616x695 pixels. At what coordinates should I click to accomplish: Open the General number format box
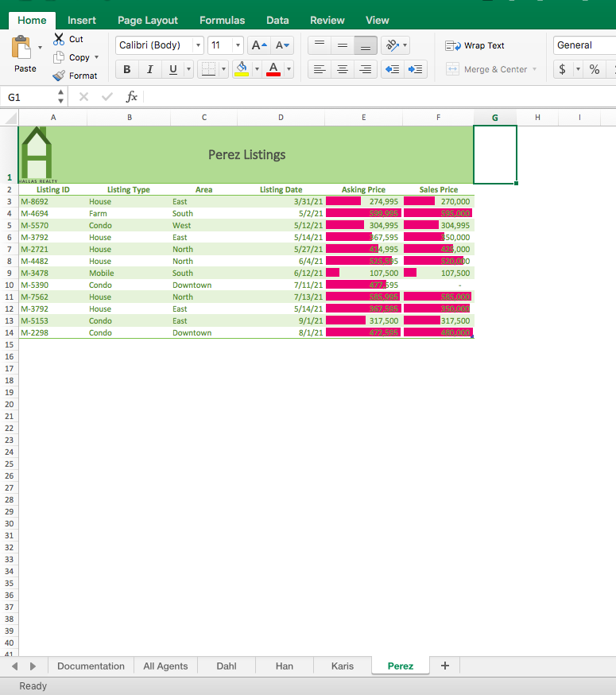click(584, 45)
